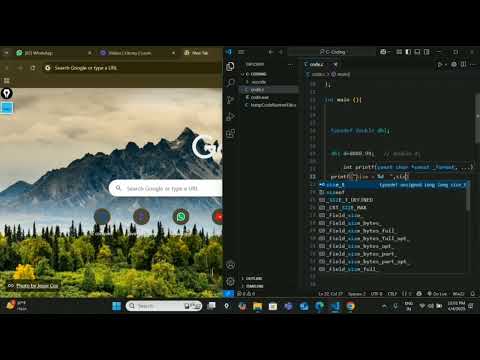Open Chrome from the taskbar
480x360 pixels.
[350, 306]
